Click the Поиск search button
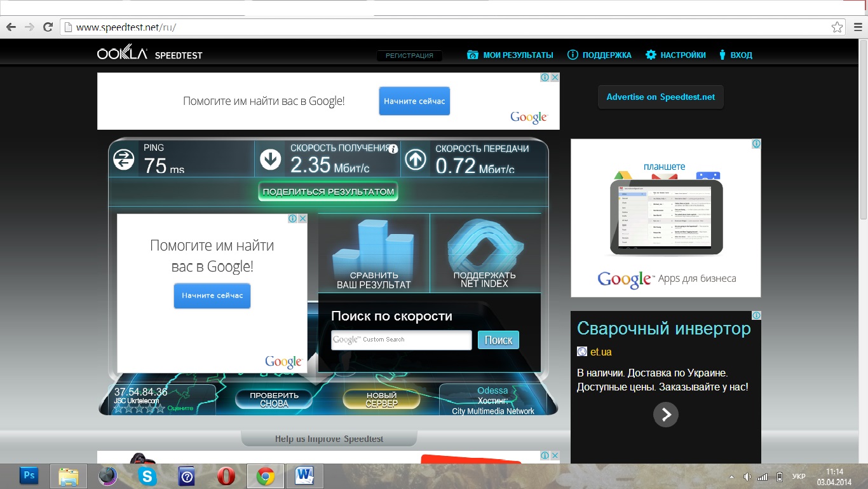Image resolution: width=868 pixels, height=489 pixels. pos(498,340)
